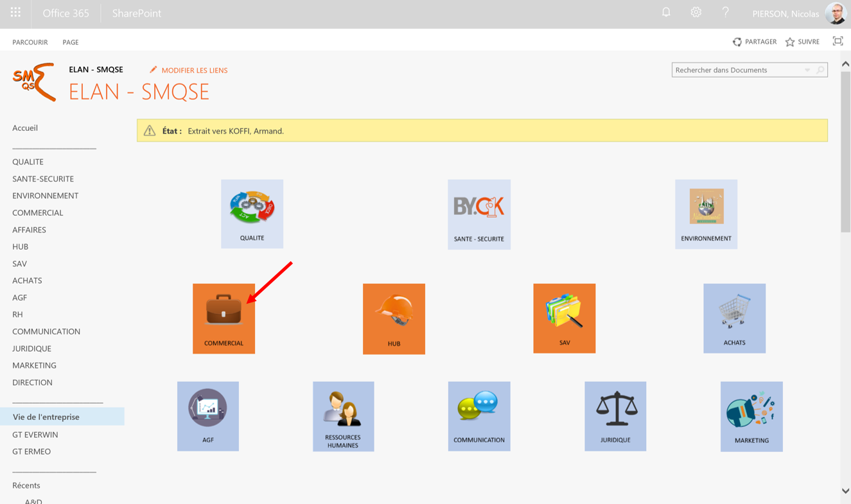
Task: Toggle the focus on content icon
Action: tap(838, 41)
